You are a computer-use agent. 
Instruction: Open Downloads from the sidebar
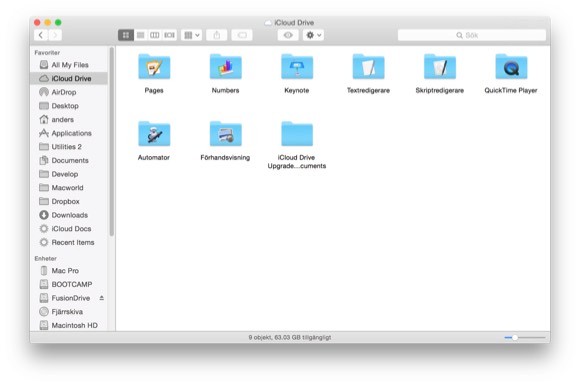pyautogui.click(x=69, y=215)
